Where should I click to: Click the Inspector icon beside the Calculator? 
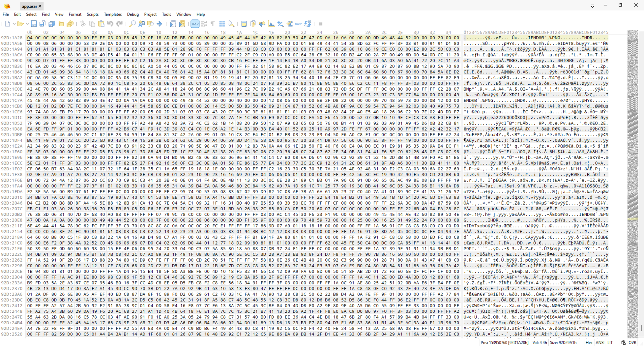(253, 24)
